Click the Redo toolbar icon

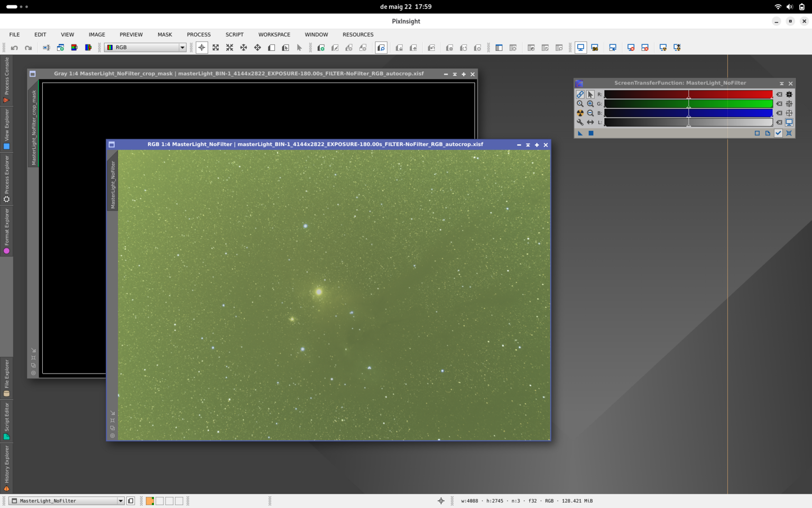click(29, 48)
